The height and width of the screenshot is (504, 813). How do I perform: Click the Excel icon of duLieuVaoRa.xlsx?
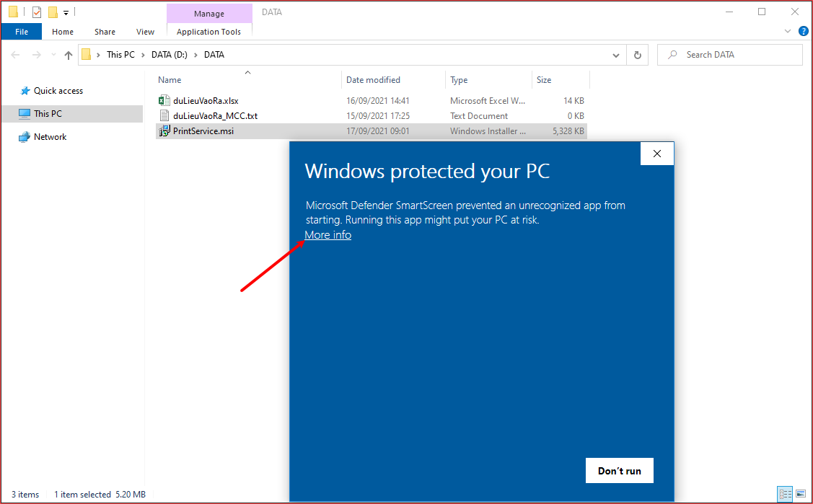click(164, 101)
